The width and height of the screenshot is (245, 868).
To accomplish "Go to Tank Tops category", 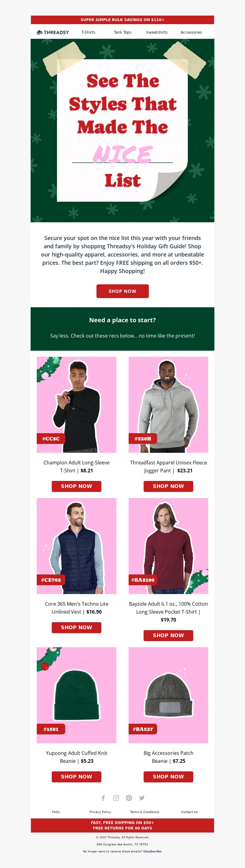I will 123,32.
